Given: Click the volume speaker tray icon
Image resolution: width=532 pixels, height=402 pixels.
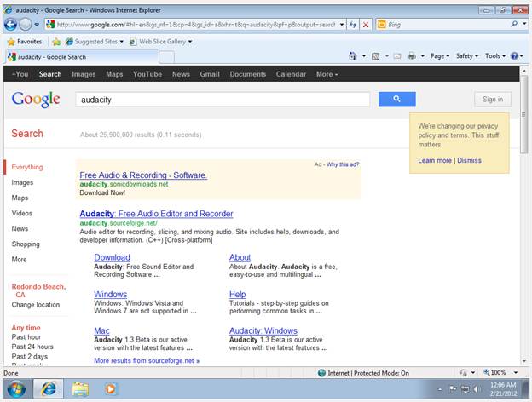Looking at the screenshot, I should tap(477, 389).
